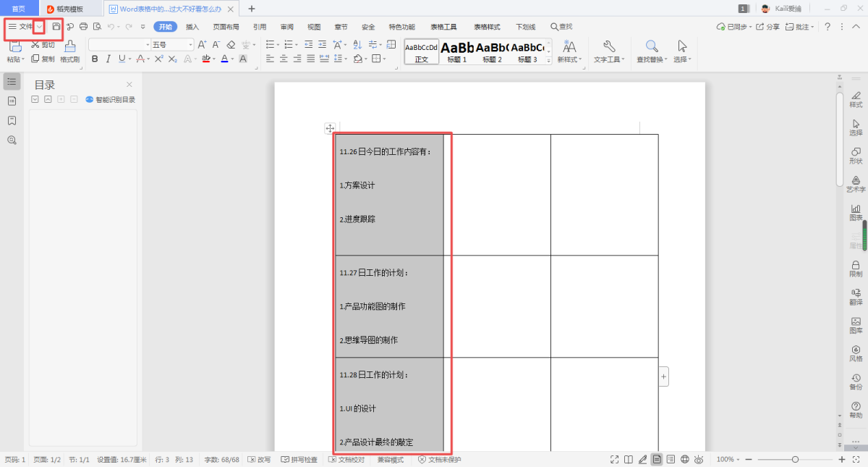Expand the 文件 menu dropdown arrow
The width and height of the screenshot is (868, 467).
(39, 27)
